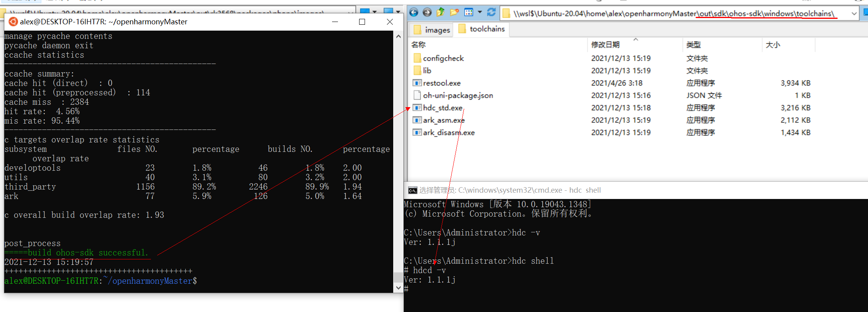
Task: Click the cmd.exe window title text
Action: coord(510,190)
